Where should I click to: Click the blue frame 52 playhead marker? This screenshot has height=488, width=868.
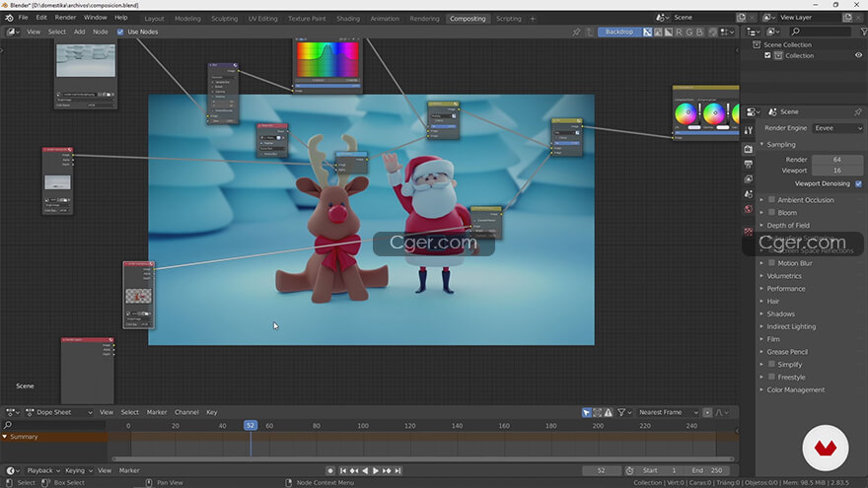251,426
